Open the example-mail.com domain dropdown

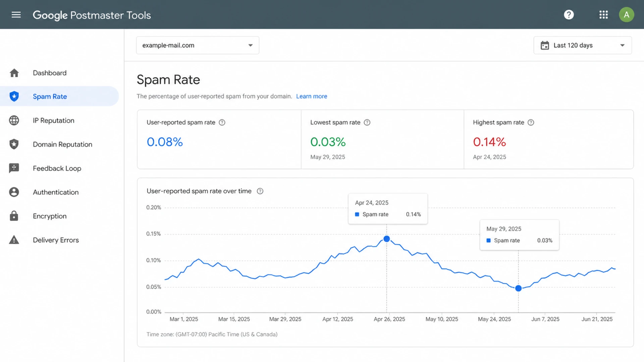pos(198,45)
